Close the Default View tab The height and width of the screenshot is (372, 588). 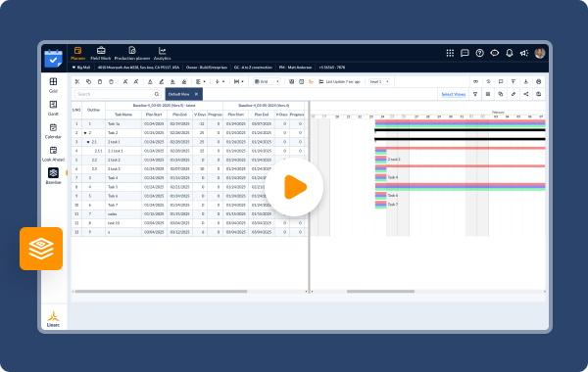point(196,94)
